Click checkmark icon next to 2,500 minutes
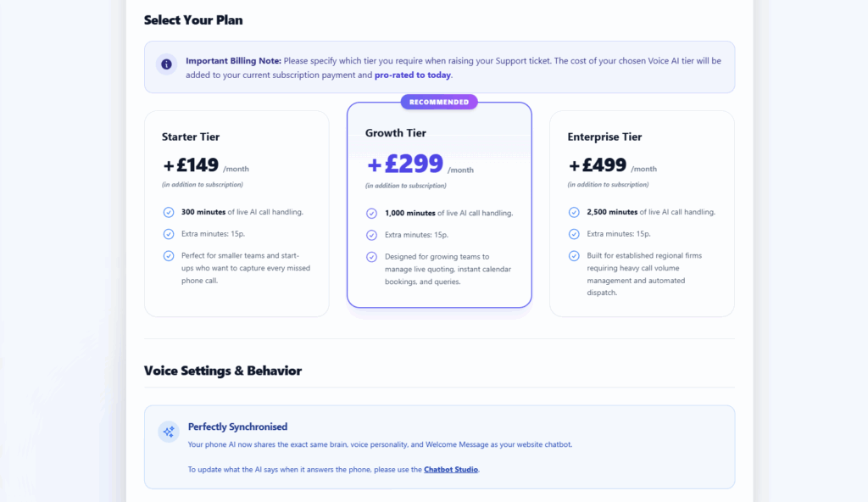The height and width of the screenshot is (502, 868). (x=574, y=212)
